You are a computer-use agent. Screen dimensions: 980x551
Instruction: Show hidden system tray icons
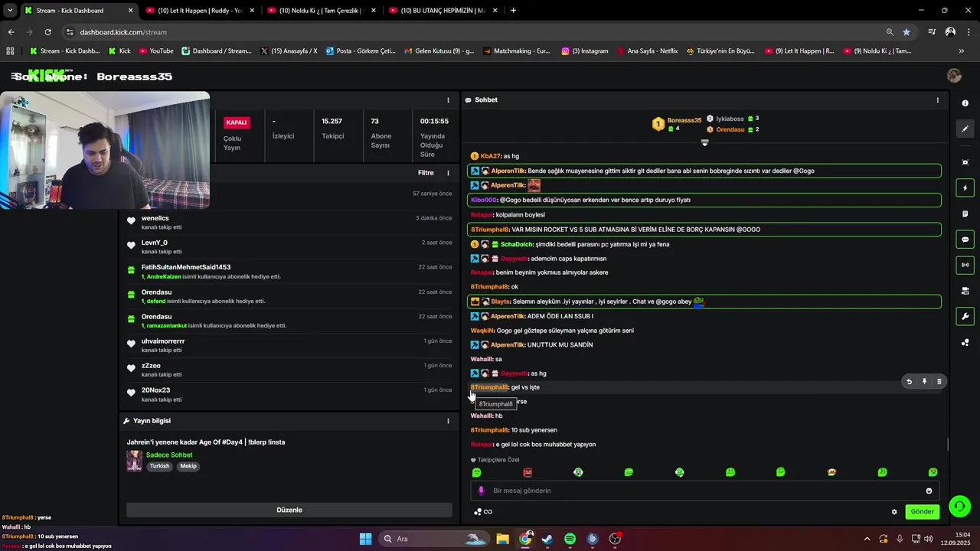coord(867,539)
